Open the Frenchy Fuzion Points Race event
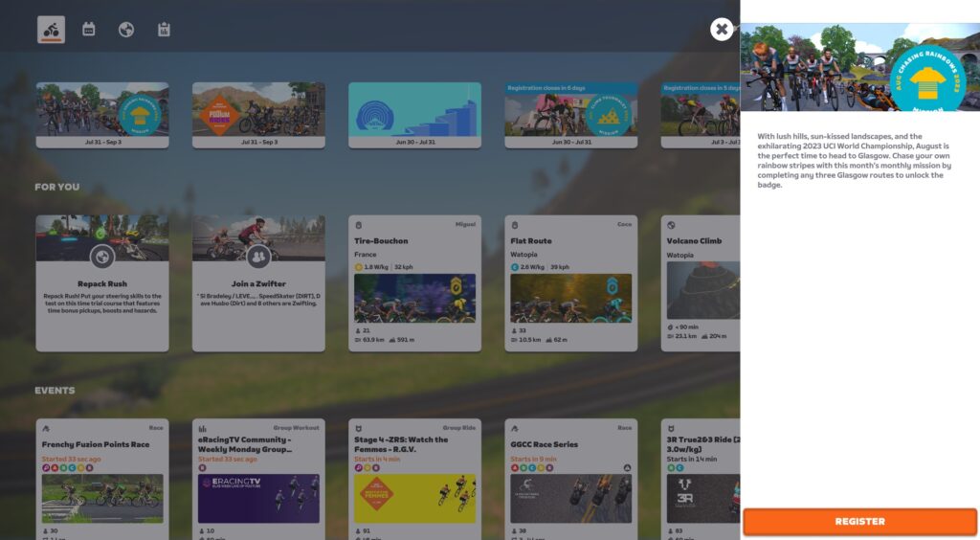This screenshot has height=540, width=980. [102, 480]
